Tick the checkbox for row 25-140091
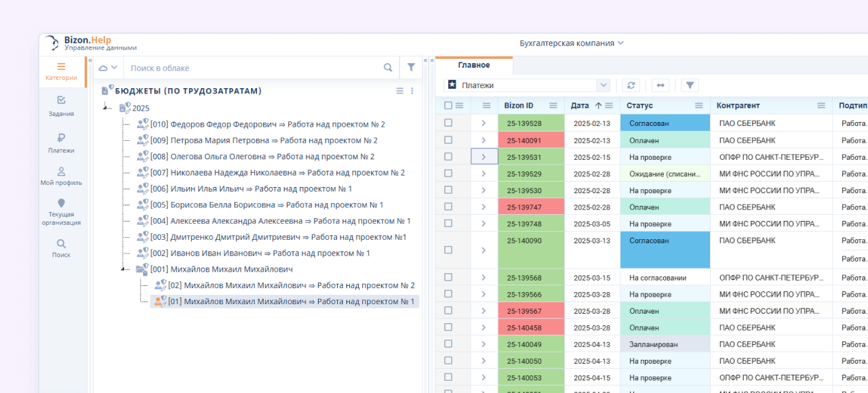 (x=448, y=140)
